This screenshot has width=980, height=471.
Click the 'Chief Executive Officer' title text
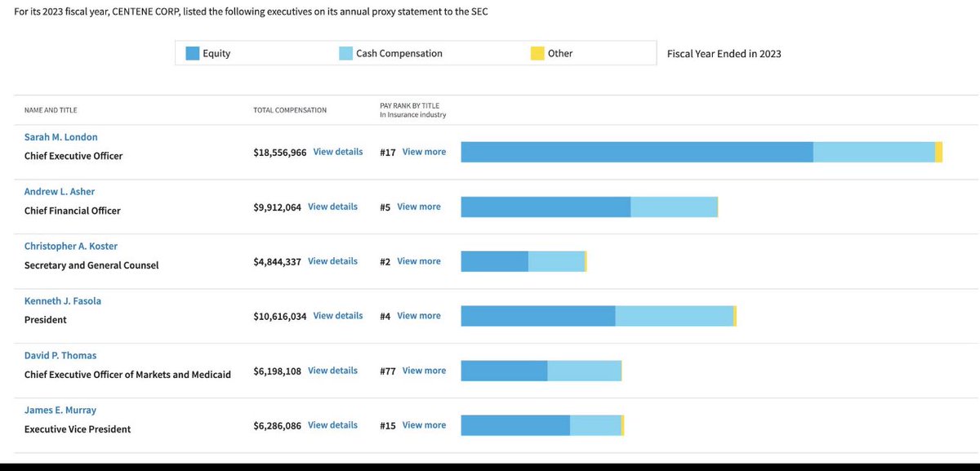point(73,156)
